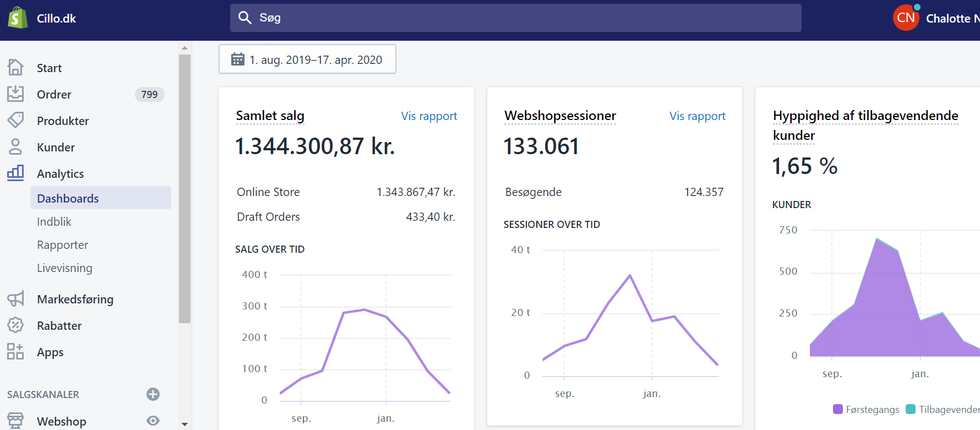
Task: Click the Ordrer inbox icon
Action: point(15,94)
